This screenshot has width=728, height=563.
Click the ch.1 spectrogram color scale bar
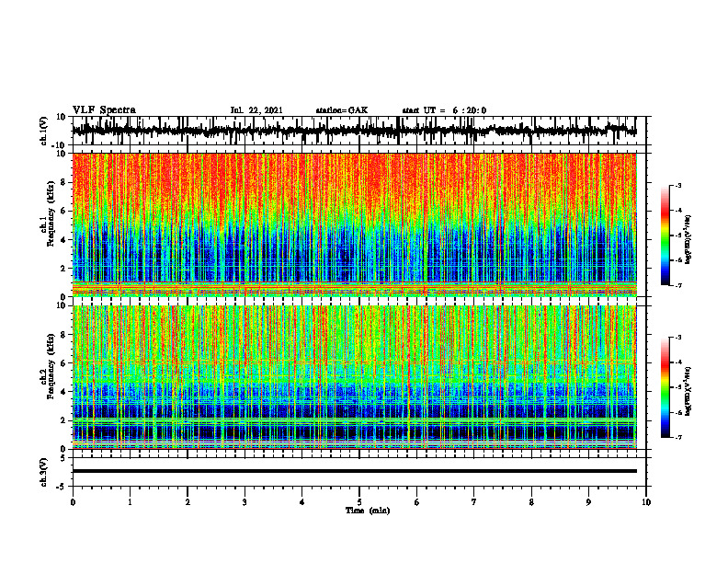pyautogui.click(x=665, y=236)
